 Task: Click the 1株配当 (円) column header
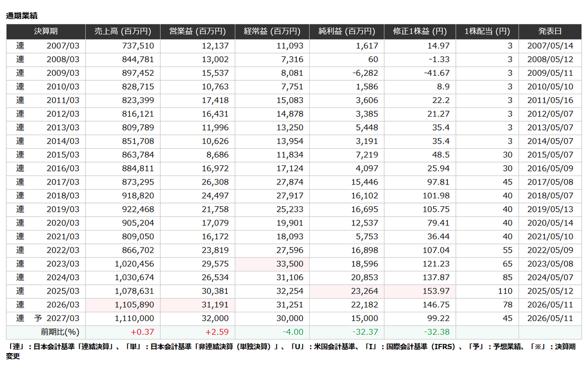pyautogui.click(x=487, y=32)
